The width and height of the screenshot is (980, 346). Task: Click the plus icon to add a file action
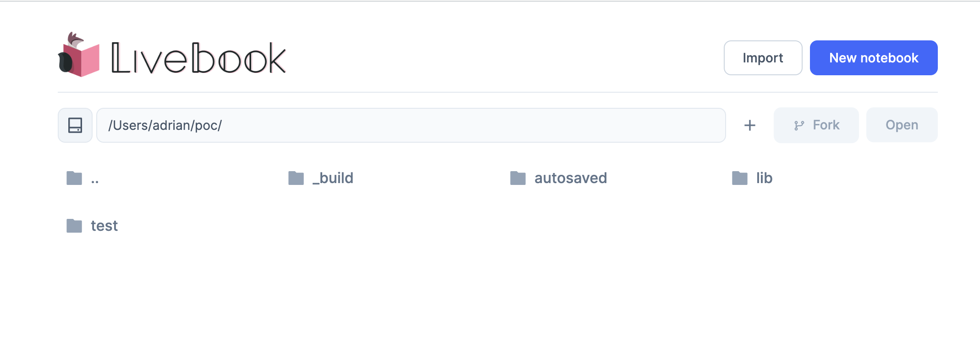(x=749, y=125)
